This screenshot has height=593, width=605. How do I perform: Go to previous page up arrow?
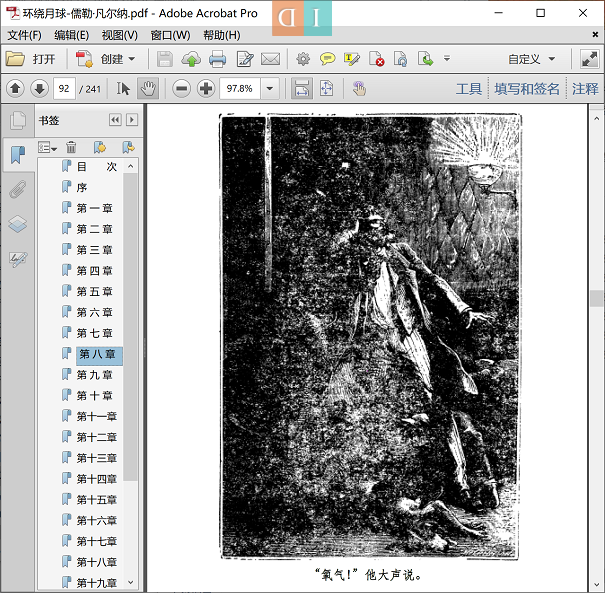15,88
